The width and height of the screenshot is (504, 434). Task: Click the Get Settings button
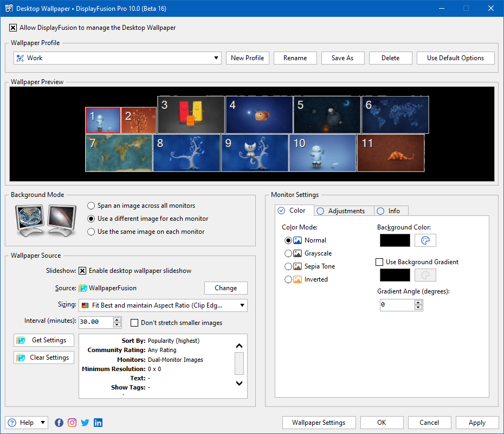pyautogui.click(x=44, y=340)
